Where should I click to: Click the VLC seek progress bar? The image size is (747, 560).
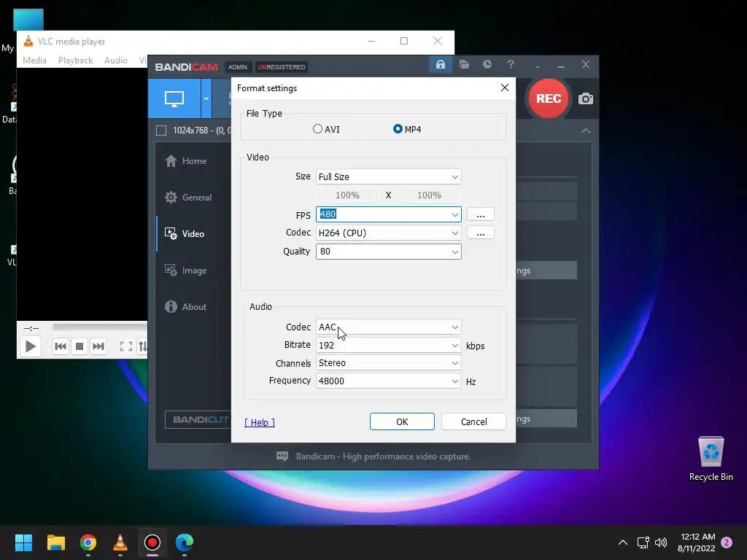(99, 327)
